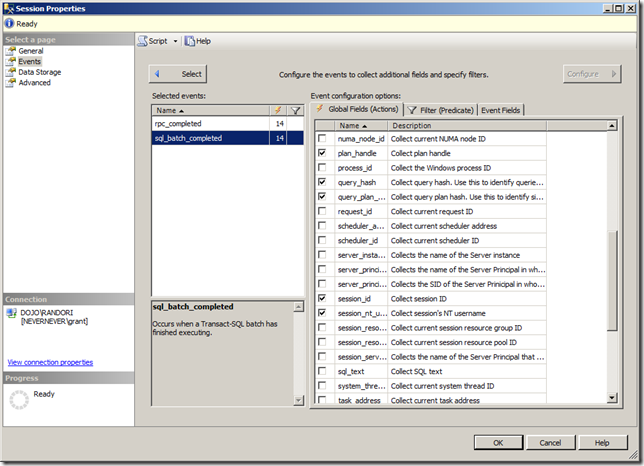Screen dimensions: 644x466
Task: Switch to Filter (Predicate) tab
Action: (x=441, y=110)
